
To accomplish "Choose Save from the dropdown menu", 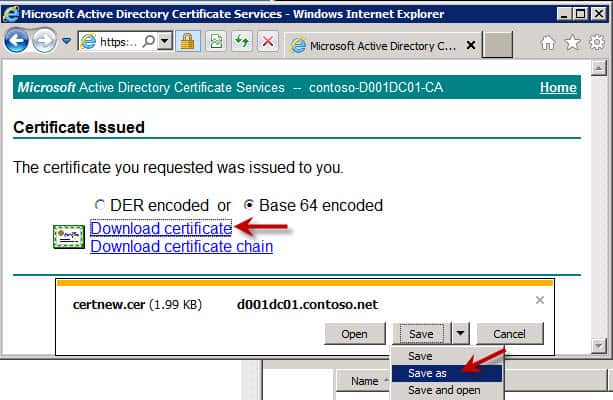I will pos(447,356).
